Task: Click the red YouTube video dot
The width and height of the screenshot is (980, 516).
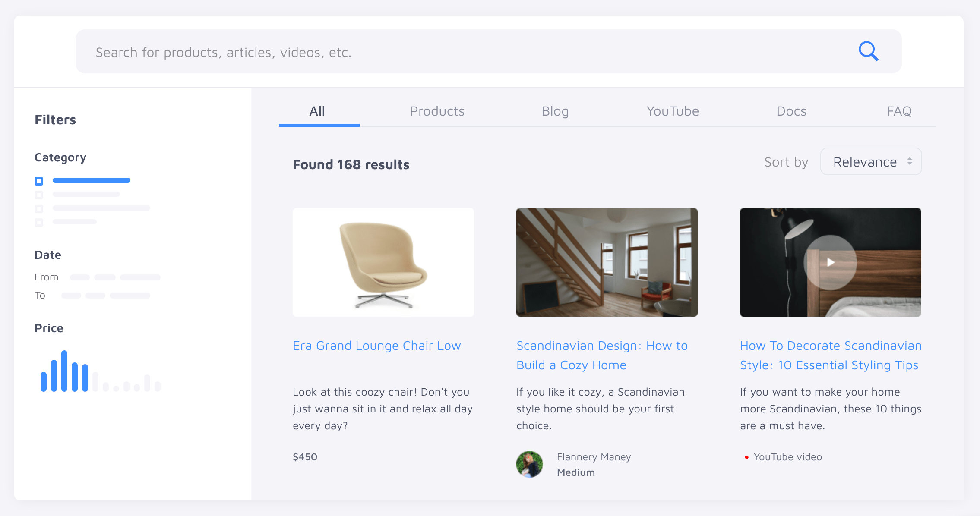Action: coord(746,457)
